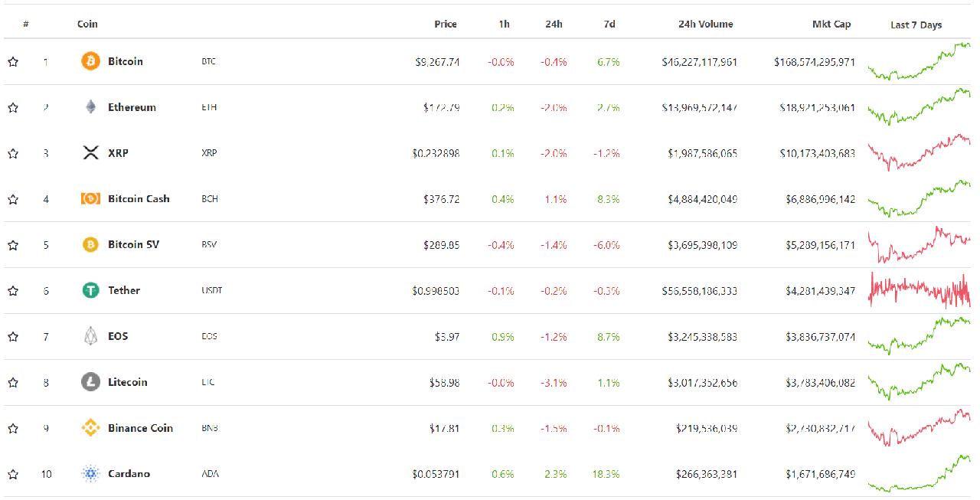Open the Cardano name link
Image resolution: width=980 pixels, height=500 pixels.
pyautogui.click(x=129, y=474)
